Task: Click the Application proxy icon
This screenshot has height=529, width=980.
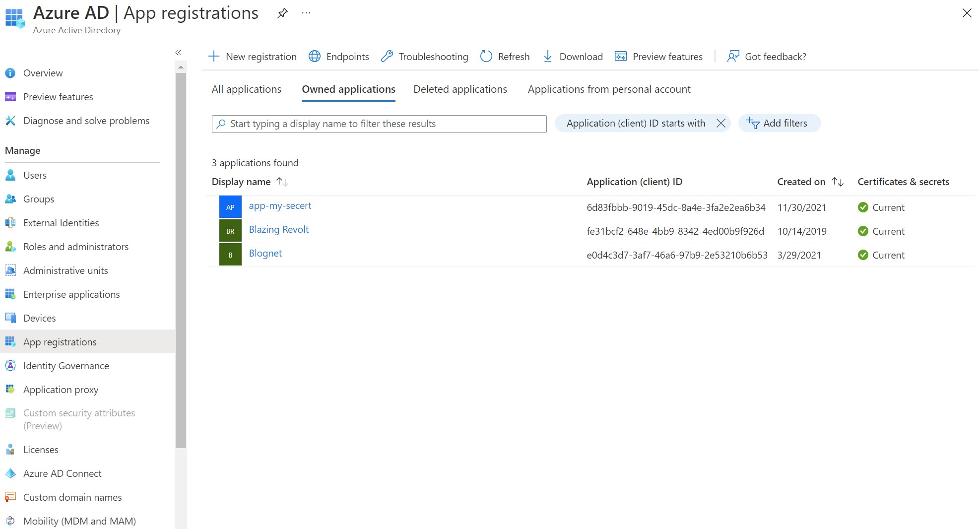Action: pyautogui.click(x=10, y=389)
